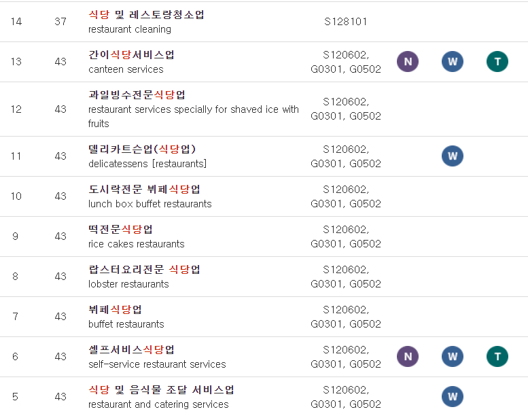
Task: Click class number 37 in row 14
Action: pyautogui.click(x=60, y=22)
